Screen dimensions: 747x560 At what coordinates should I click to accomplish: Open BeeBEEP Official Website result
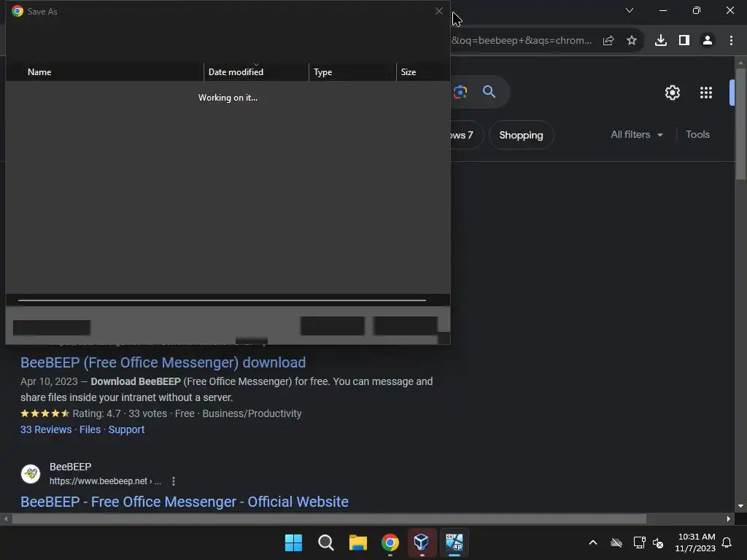click(x=185, y=502)
